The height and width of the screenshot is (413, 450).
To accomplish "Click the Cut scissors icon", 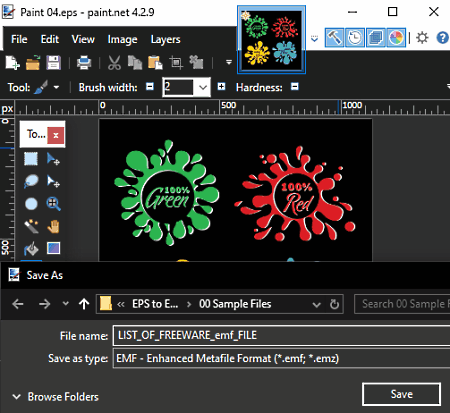I will (x=114, y=62).
